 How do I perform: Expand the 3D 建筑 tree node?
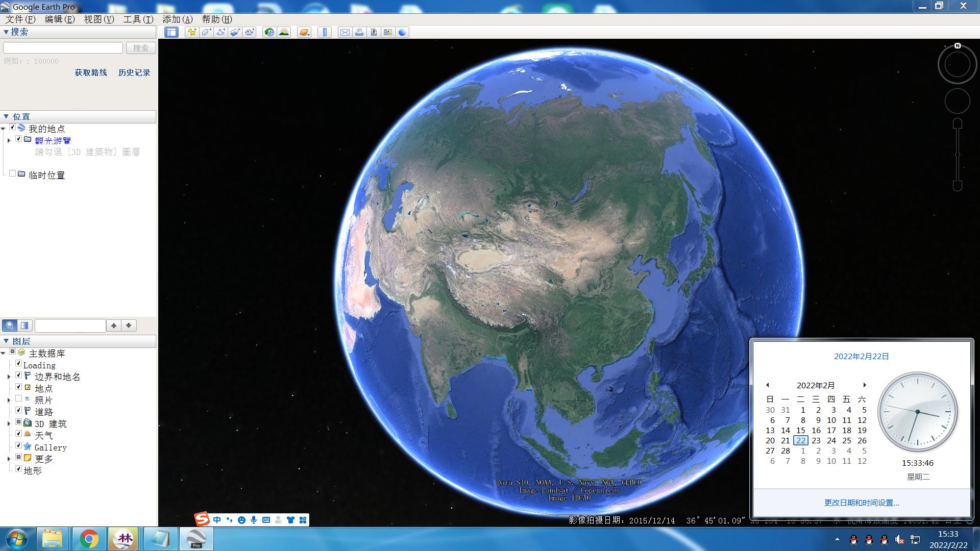point(9,423)
